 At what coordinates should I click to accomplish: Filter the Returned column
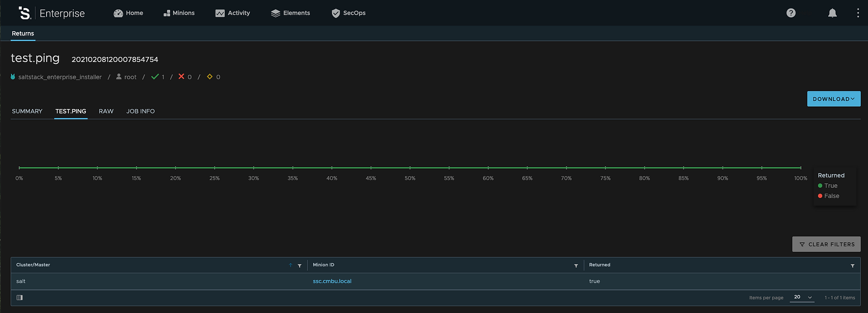(x=853, y=266)
